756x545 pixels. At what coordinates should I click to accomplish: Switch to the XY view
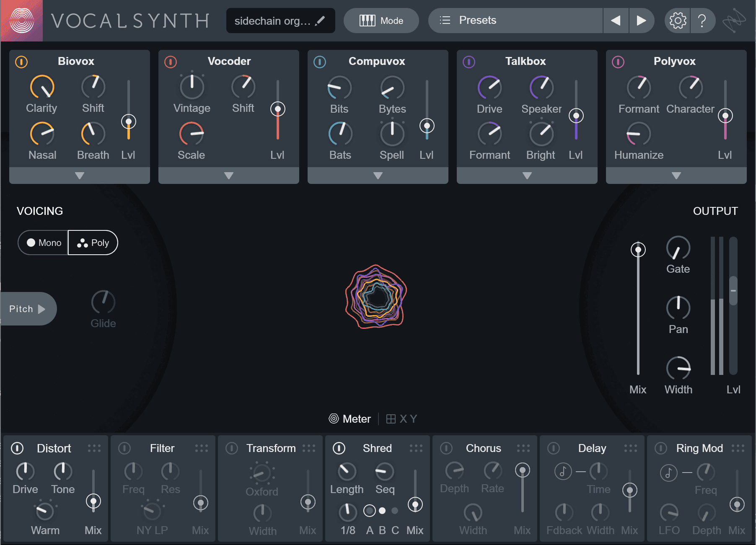401,419
